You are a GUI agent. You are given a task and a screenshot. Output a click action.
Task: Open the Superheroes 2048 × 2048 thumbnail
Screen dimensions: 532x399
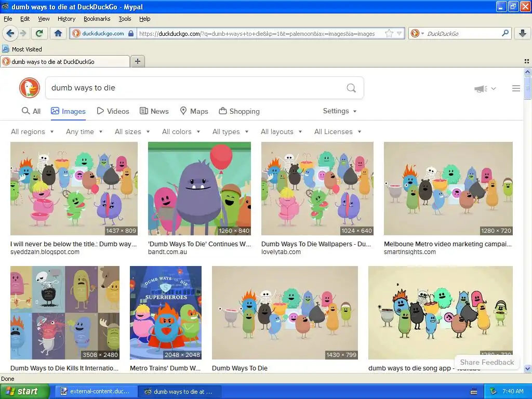(166, 313)
